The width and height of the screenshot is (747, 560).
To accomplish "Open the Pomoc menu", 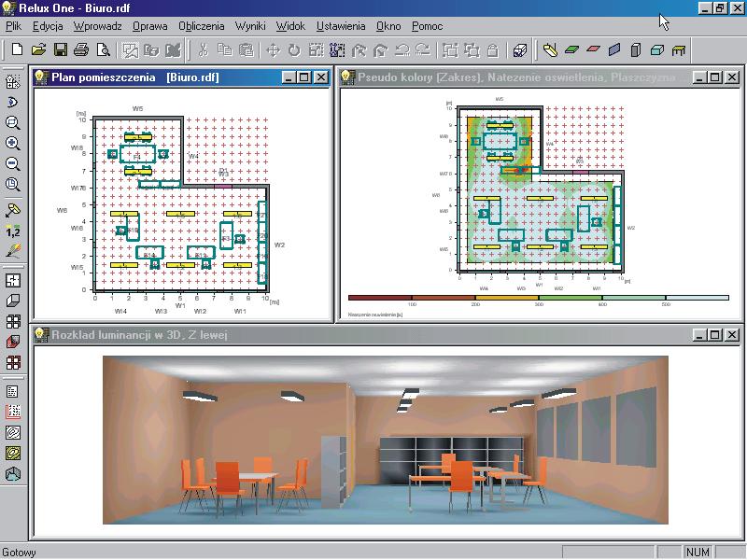I will click(x=428, y=26).
